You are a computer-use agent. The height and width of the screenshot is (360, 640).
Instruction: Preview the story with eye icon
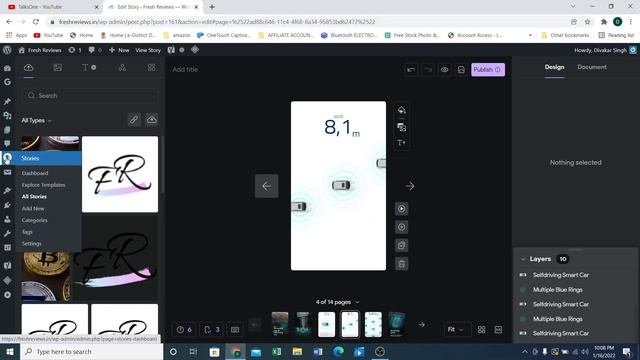(x=444, y=70)
